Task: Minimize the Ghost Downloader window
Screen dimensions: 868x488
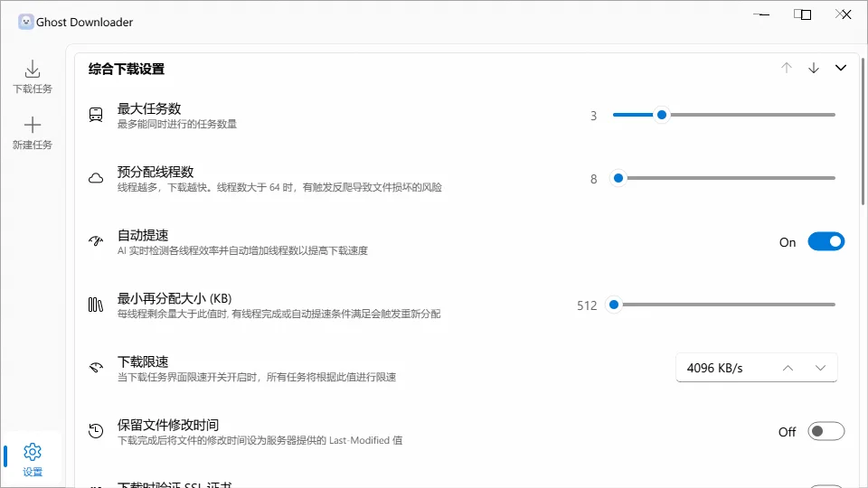Action: [761, 14]
